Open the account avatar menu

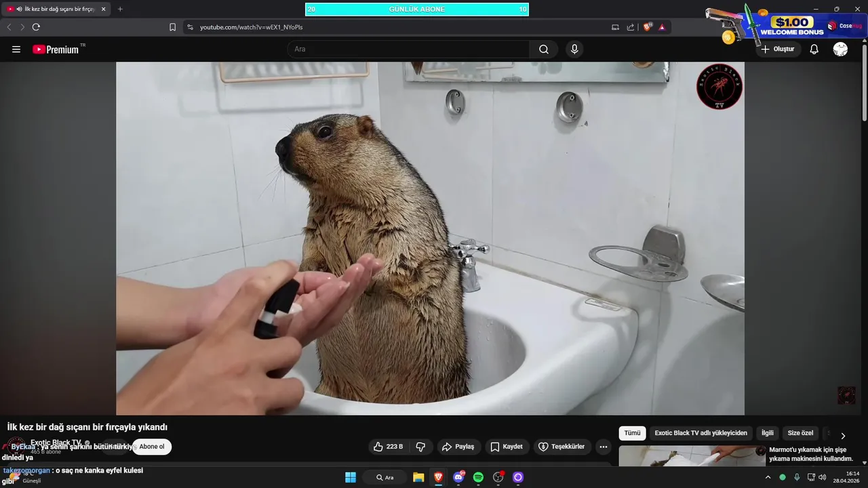coord(840,49)
